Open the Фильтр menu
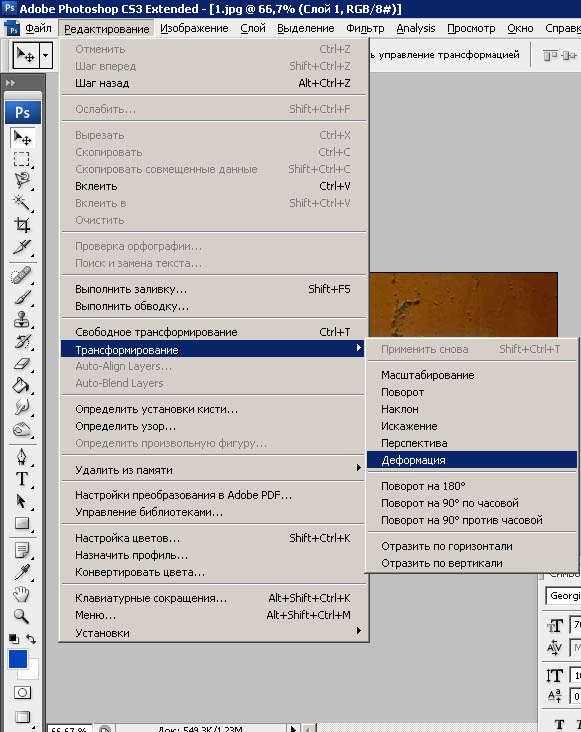 click(365, 28)
